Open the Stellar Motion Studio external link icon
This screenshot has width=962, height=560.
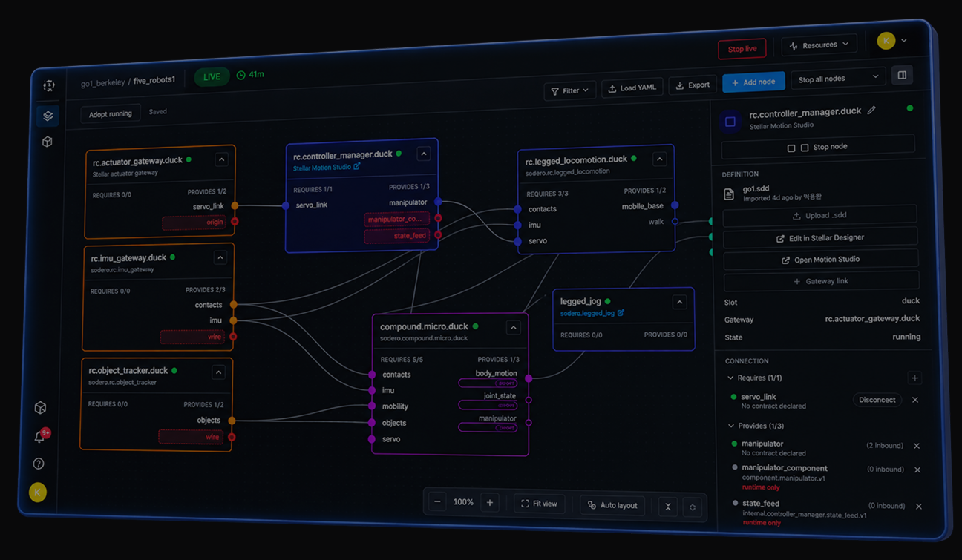[x=357, y=167]
